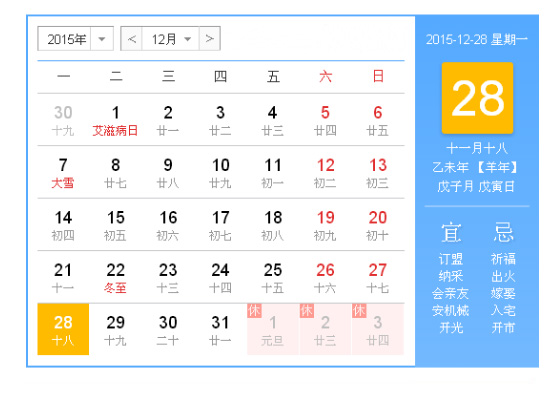560x420 pixels.
Task: Select December 31 廿一
Action: pos(220,329)
